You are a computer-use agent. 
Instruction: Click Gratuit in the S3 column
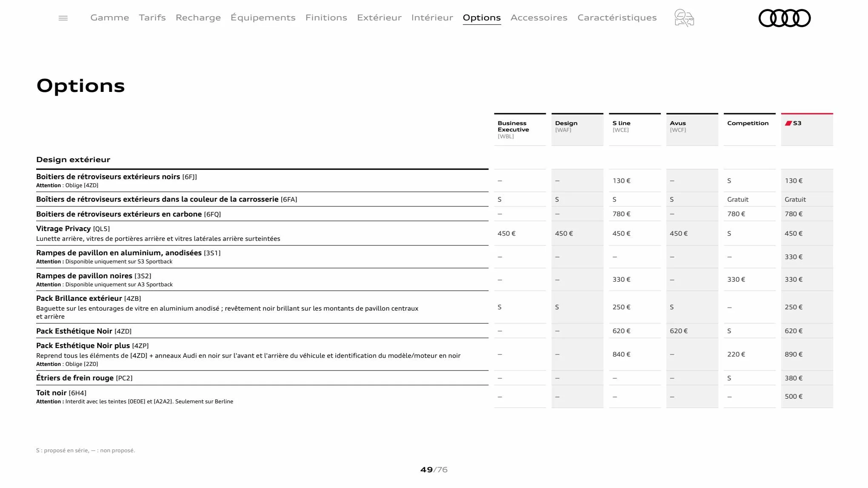click(x=795, y=200)
